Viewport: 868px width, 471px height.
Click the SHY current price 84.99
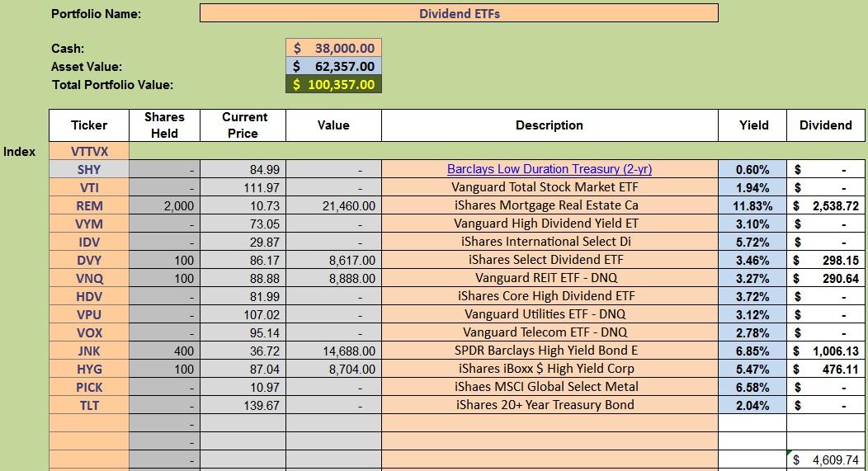pyautogui.click(x=243, y=169)
